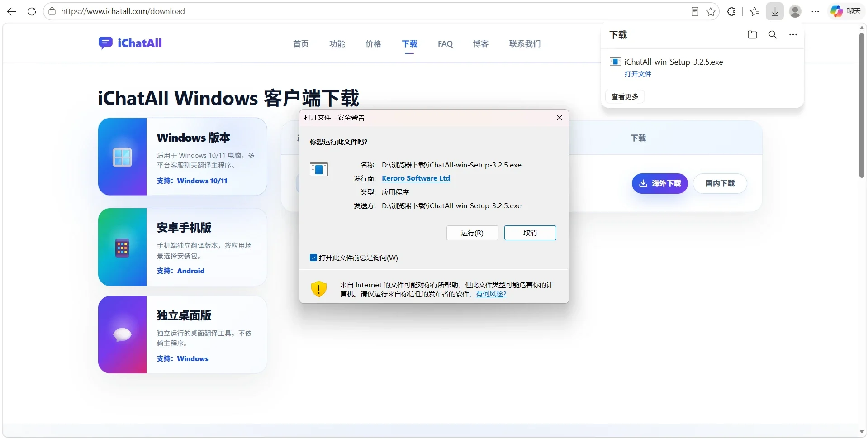Screen dimensions: 868x439
Task: Open the user profile avatar icon
Action: pyautogui.click(x=795, y=12)
